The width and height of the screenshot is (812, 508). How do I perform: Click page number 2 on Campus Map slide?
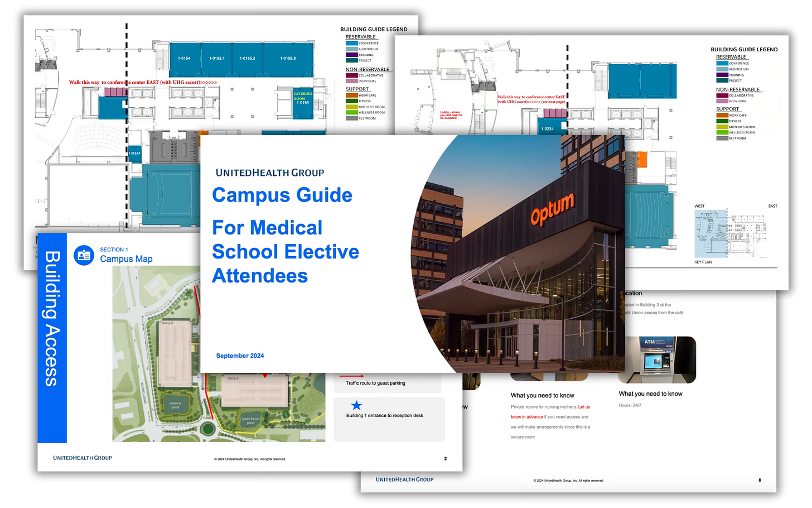click(445, 459)
